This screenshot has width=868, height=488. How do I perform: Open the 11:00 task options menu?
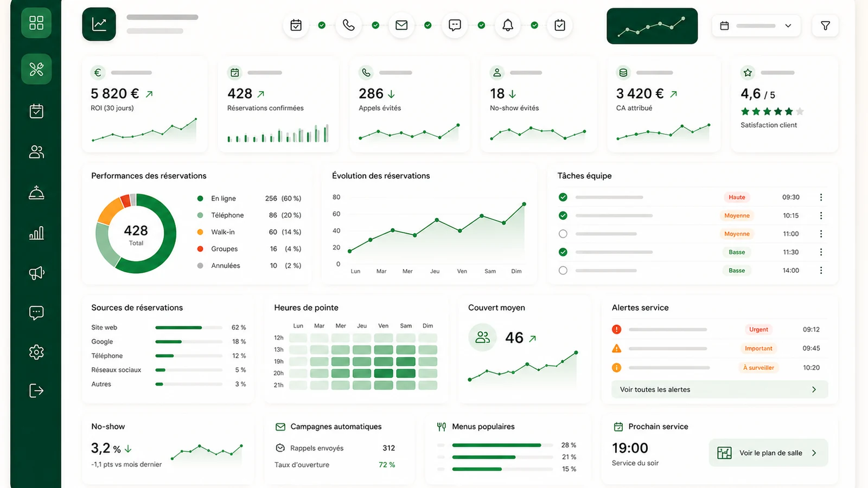click(821, 234)
